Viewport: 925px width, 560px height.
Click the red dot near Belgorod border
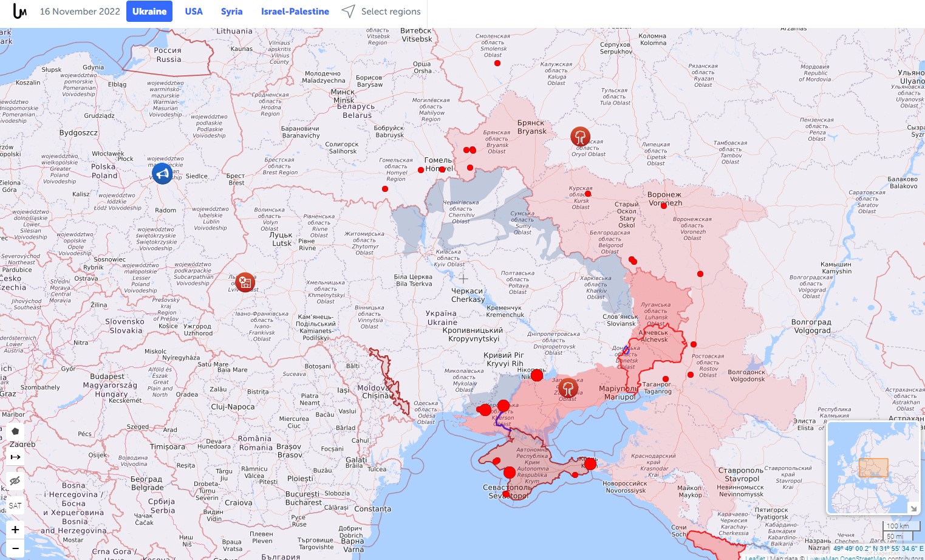[x=632, y=260]
